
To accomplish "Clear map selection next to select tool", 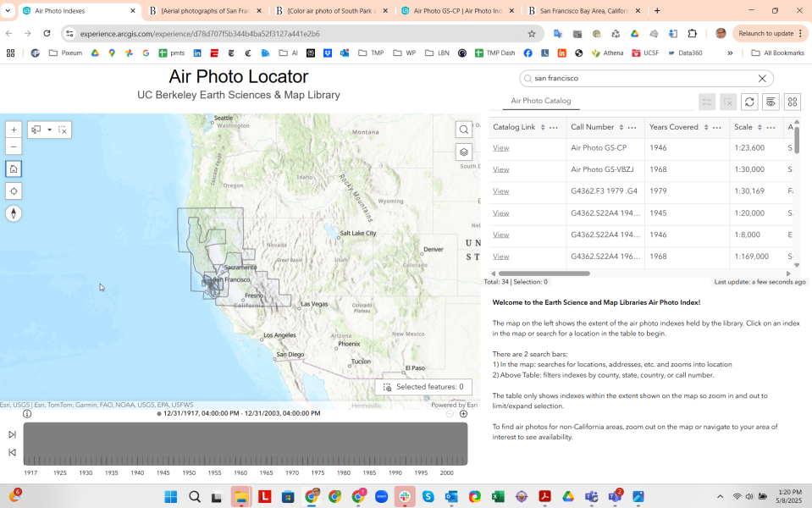I will (x=63, y=130).
